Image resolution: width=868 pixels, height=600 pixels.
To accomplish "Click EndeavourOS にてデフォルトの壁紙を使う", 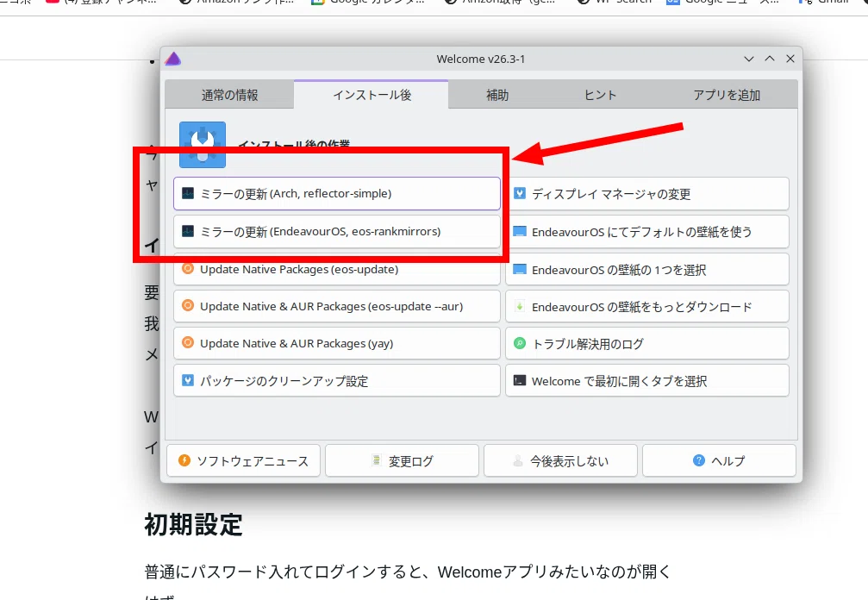I will coord(647,231).
